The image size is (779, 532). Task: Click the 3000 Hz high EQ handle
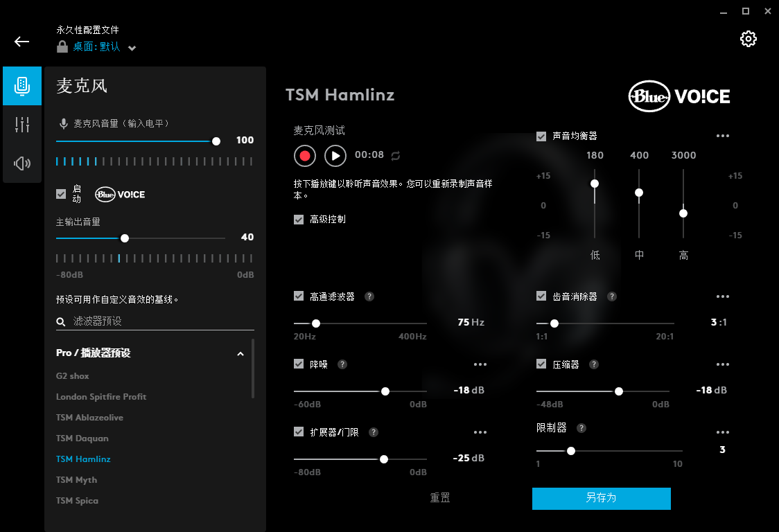click(x=683, y=213)
